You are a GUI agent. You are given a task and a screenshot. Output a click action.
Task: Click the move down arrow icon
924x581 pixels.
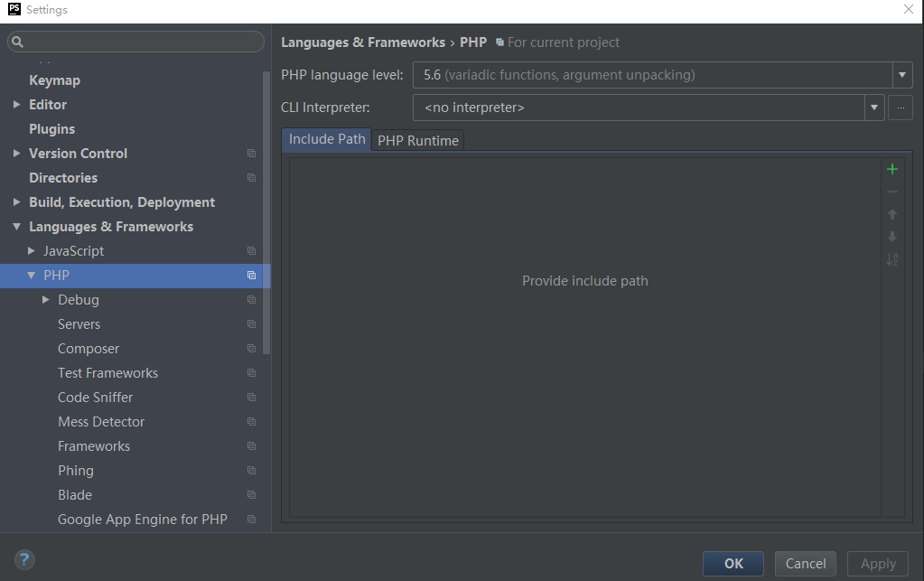click(x=892, y=237)
